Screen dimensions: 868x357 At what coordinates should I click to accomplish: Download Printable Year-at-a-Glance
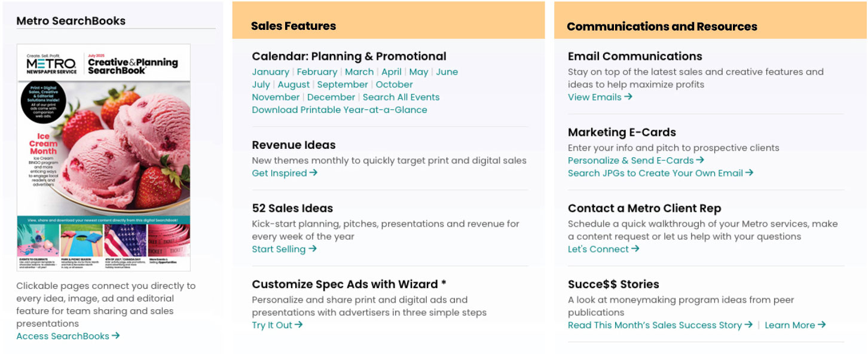coord(340,109)
